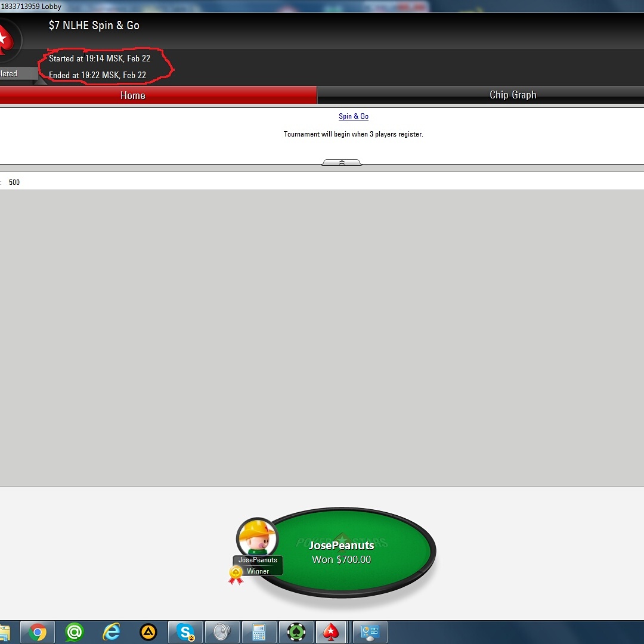Open Skype from the taskbar
The height and width of the screenshot is (644, 644).
tap(185, 631)
